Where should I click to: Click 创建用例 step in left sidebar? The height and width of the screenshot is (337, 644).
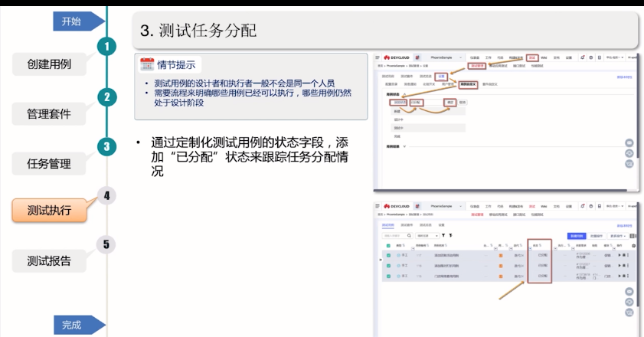coord(49,64)
